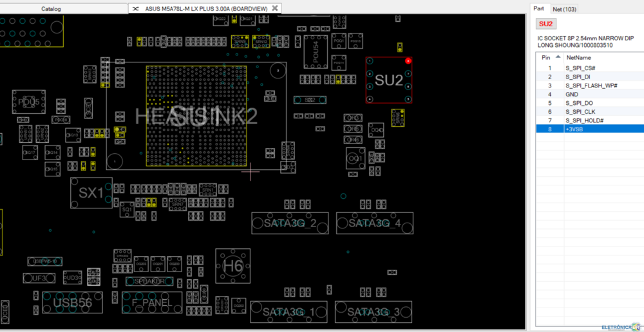This screenshot has height=332, width=644.
Task: Select pin 6 row S_SPI_CLK
Action: [x=590, y=111]
